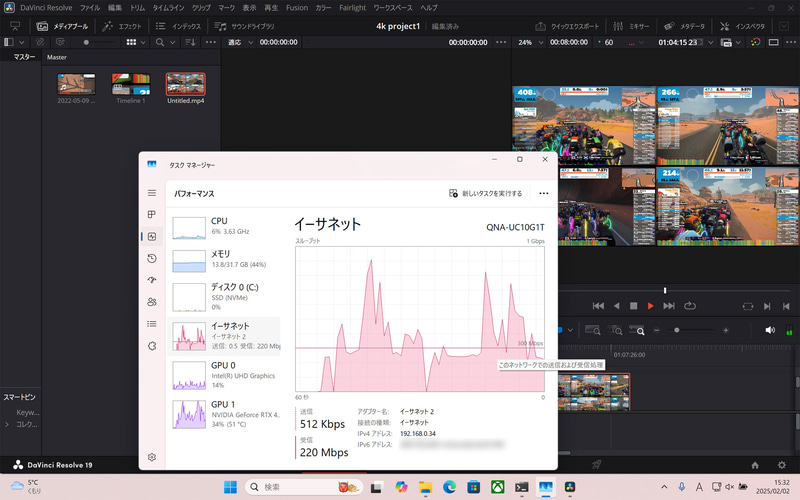800x500 pixels.
Task: Open the Edit (編集) menu
Action: [115, 8]
